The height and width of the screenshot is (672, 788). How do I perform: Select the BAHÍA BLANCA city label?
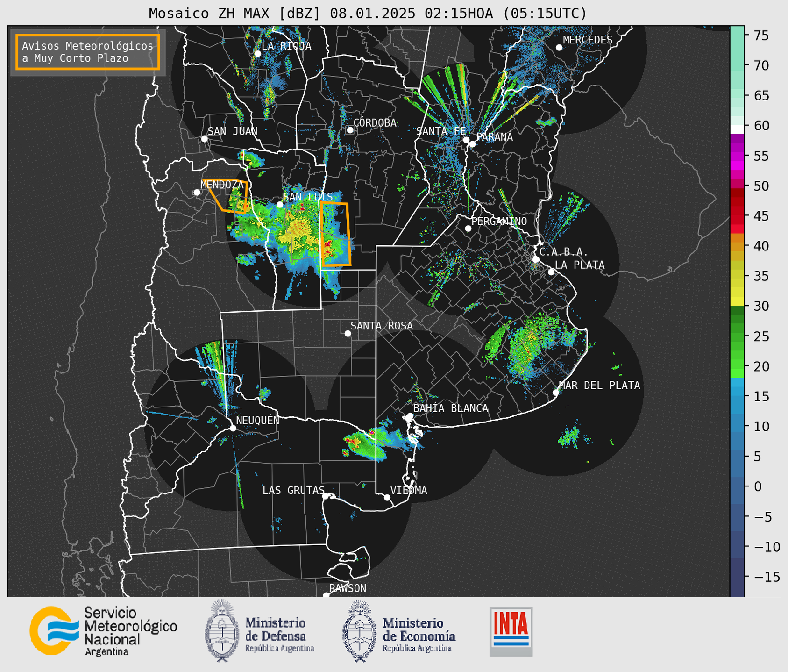coord(451,408)
